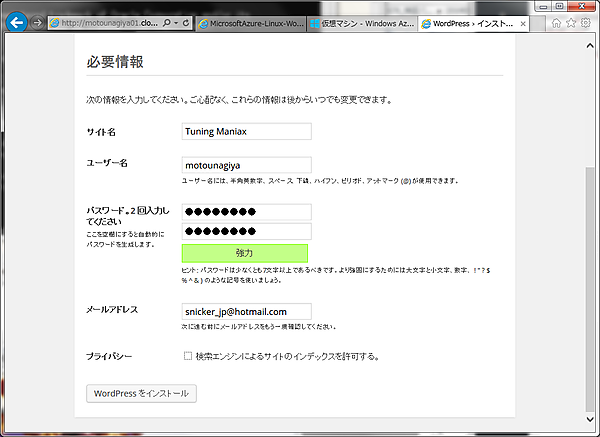Focus the first password input field
The image size is (600, 437).
pos(246,212)
